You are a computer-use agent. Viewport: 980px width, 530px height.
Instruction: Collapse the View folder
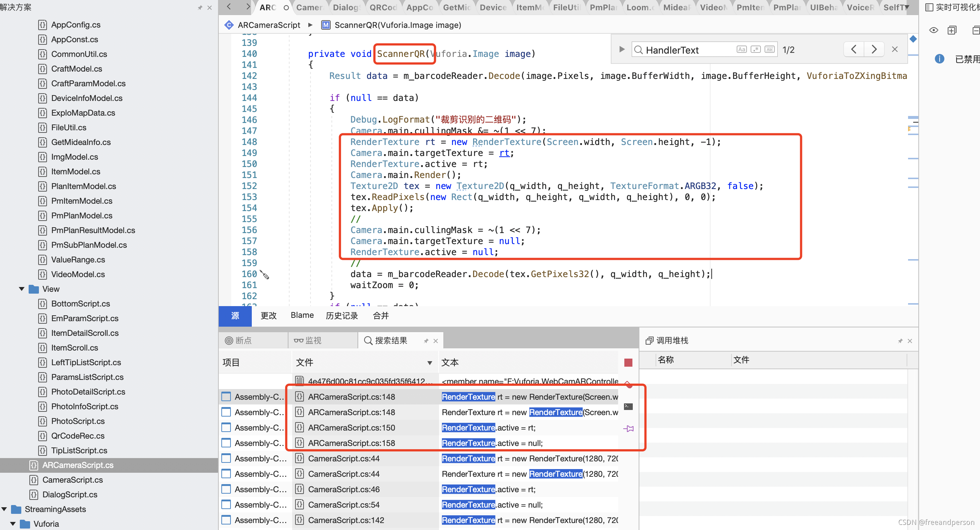point(22,289)
